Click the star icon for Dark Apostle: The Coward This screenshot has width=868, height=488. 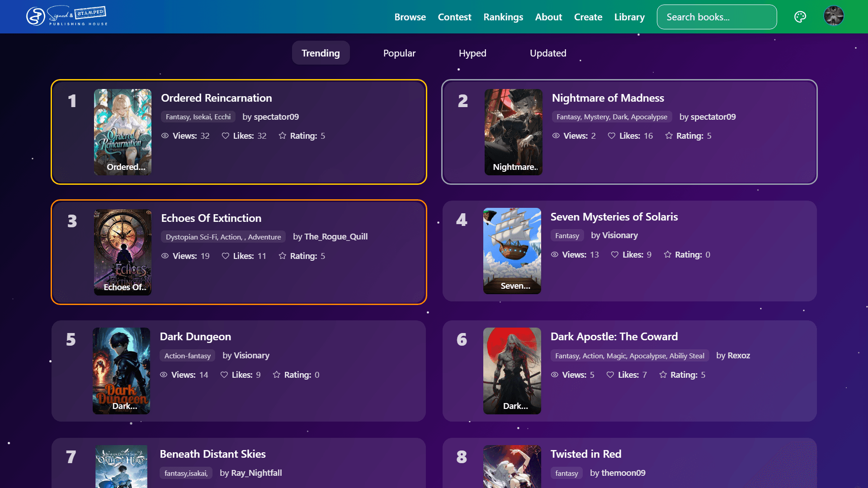click(663, 375)
